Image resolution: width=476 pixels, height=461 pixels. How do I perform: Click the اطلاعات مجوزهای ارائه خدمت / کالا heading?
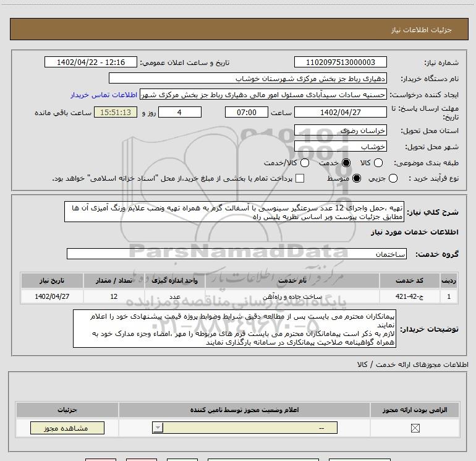coord(412,364)
